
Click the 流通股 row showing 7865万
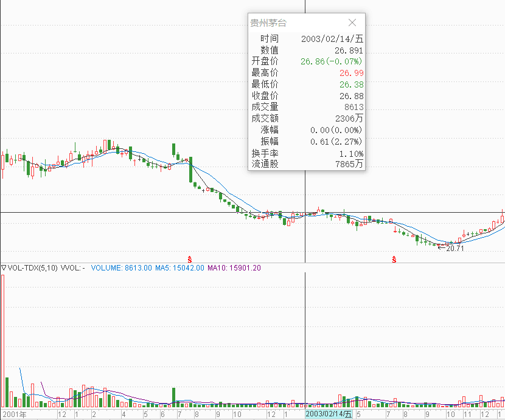306,164
